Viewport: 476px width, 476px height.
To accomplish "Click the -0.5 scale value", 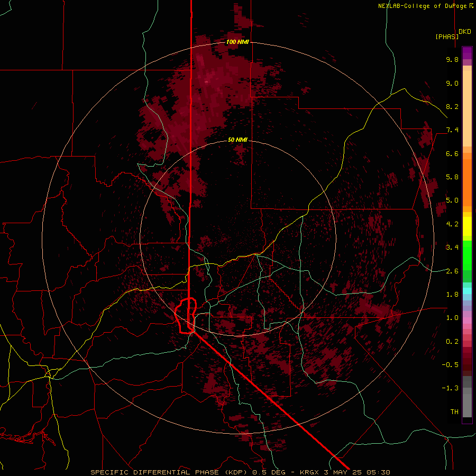I will point(450,365).
